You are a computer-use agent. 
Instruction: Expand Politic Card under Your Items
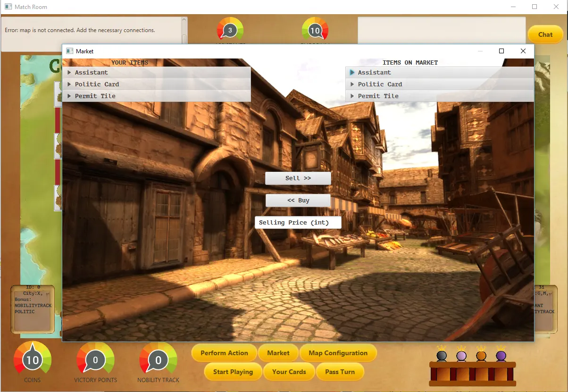point(69,84)
